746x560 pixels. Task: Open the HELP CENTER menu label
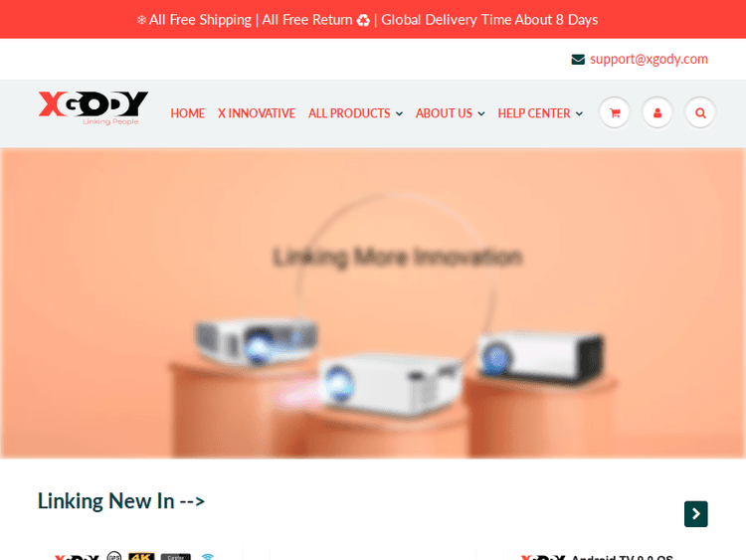point(534,113)
